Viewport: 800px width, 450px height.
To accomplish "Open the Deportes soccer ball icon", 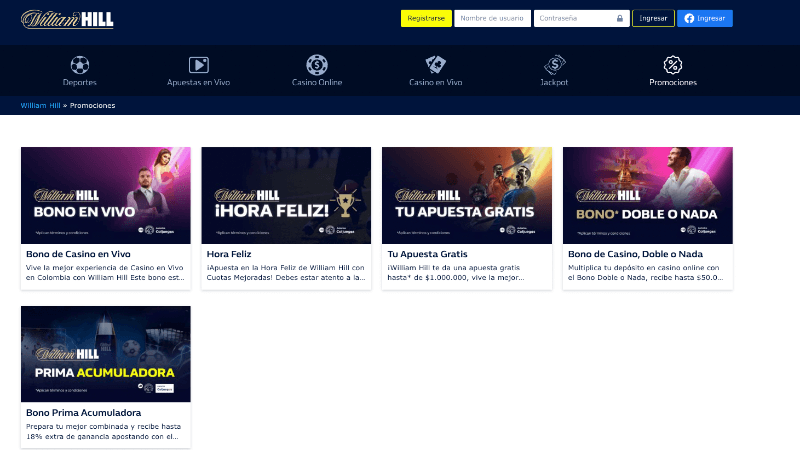I will (x=80, y=65).
